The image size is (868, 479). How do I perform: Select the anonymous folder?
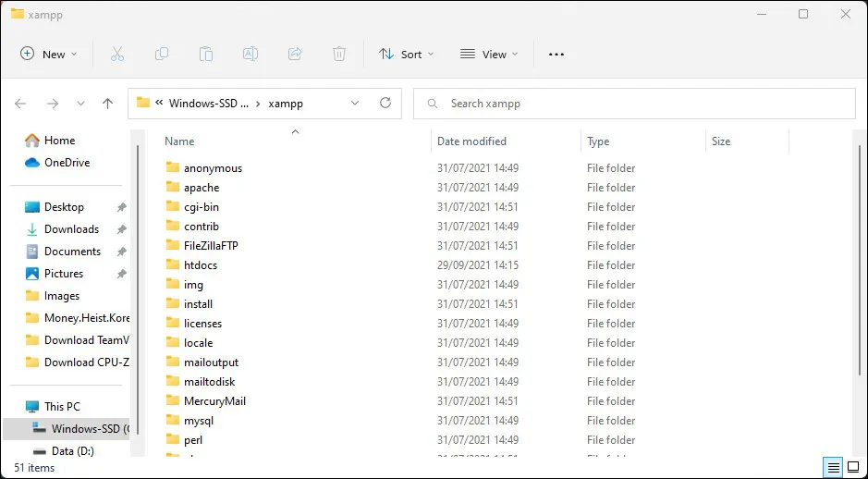coord(213,167)
